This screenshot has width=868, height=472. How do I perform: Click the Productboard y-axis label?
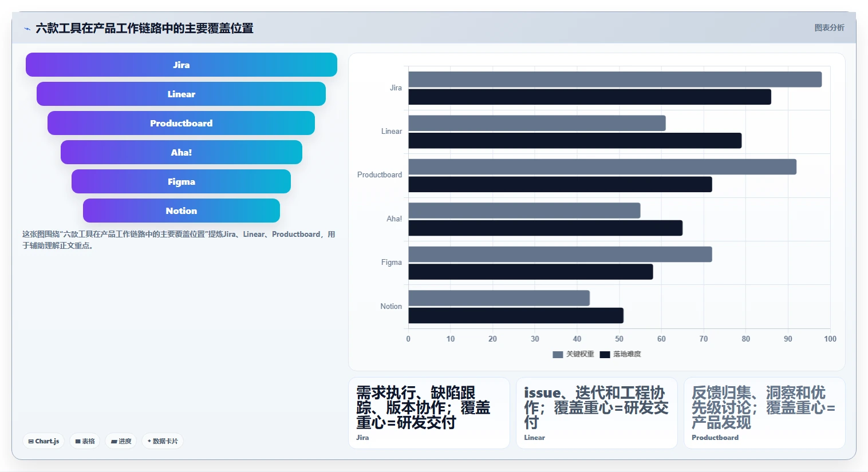pyautogui.click(x=380, y=175)
